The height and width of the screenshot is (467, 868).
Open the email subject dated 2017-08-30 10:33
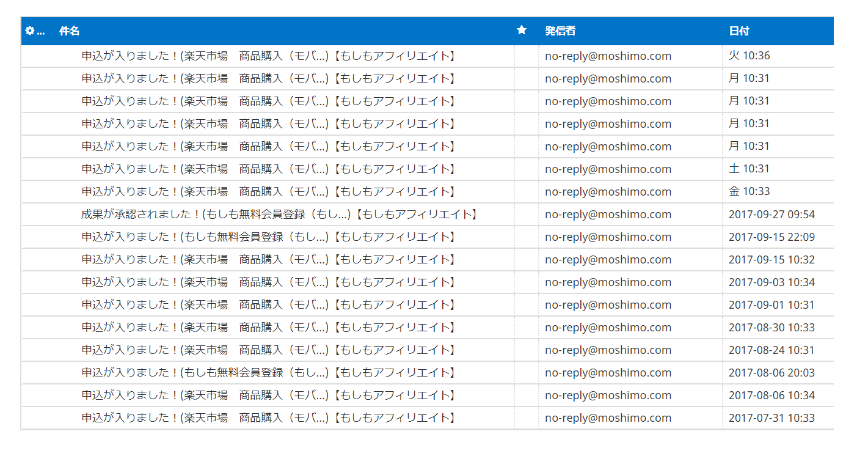click(x=269, y=328)
